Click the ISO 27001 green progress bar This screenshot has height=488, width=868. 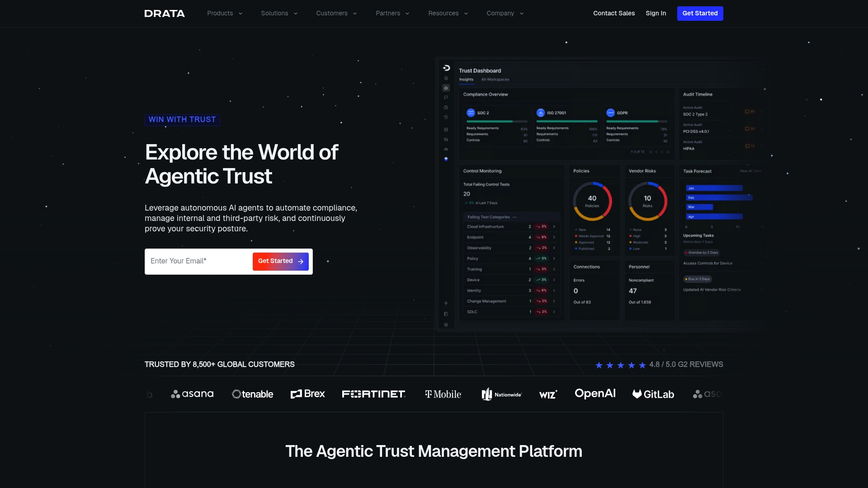[567, 122]
